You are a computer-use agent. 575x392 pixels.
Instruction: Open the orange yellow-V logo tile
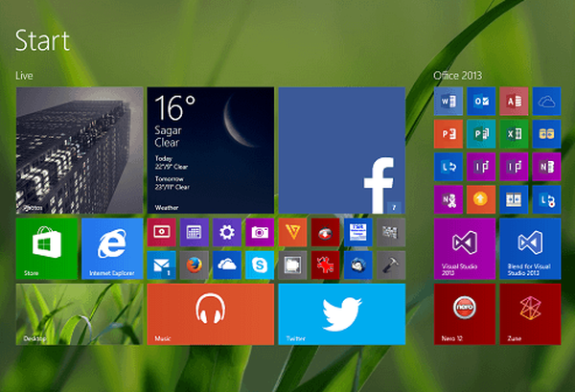[x=292, y=233]
